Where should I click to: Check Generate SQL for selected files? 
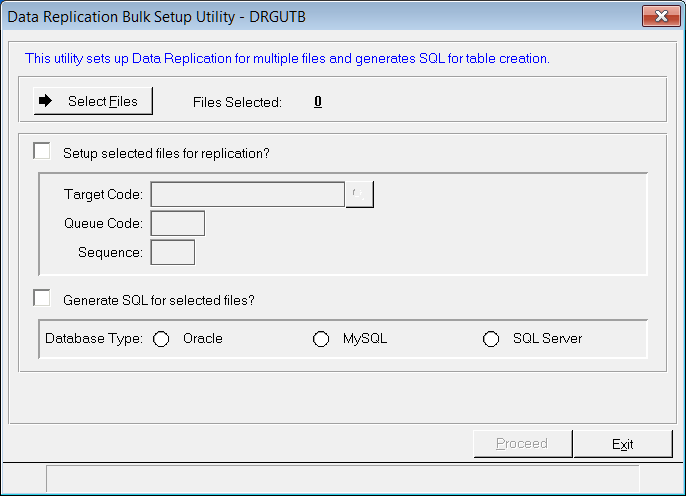42,298
